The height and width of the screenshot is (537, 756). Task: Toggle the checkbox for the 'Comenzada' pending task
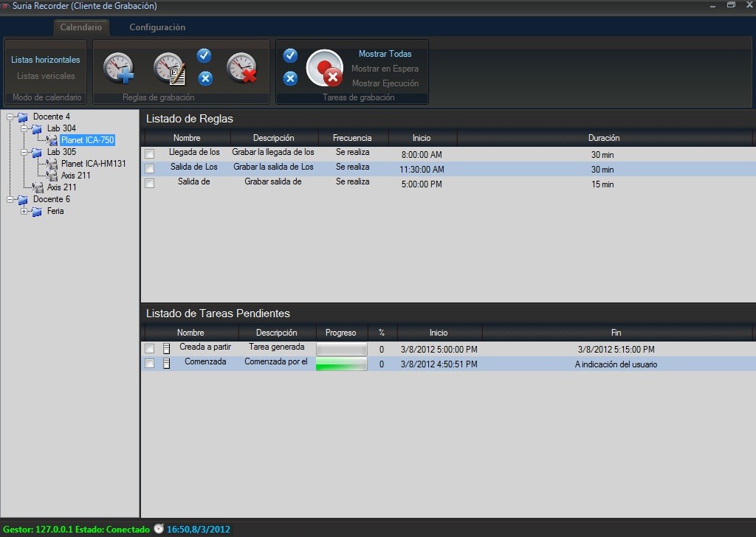[150, 364]
